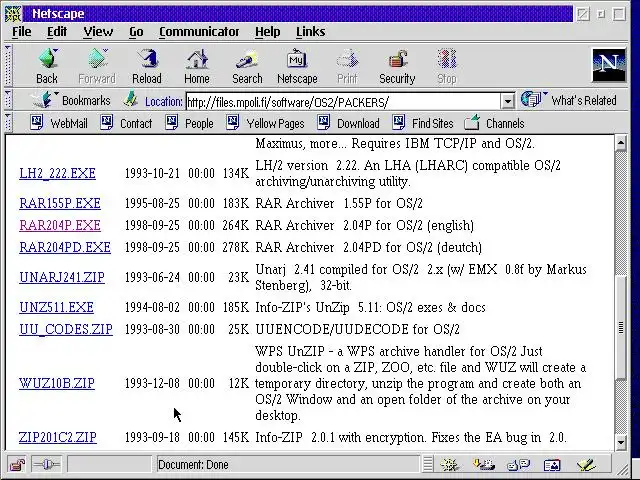Click the component bar grip handle
The width and height of the screenshot is (640, 480).
click(x=428, y=464)
